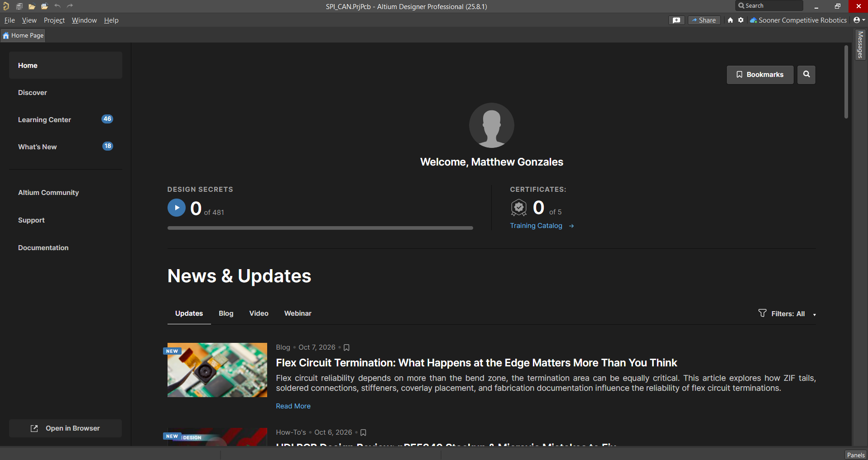The height and width of the screenshot is (460, 868).
Task: Bookmark the Flex Circuit Termination article
Action: pyautogui.click(x=346, y=347)
